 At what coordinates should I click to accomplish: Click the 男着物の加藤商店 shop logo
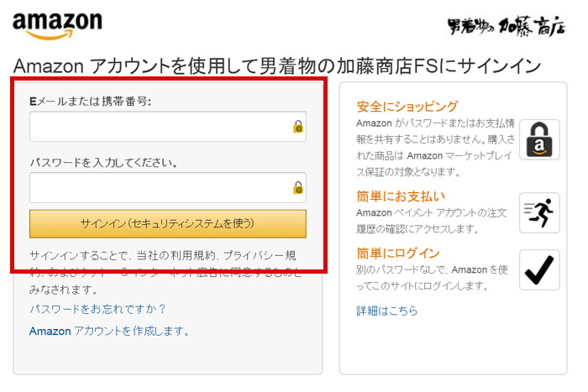click(x=507, y=26)
